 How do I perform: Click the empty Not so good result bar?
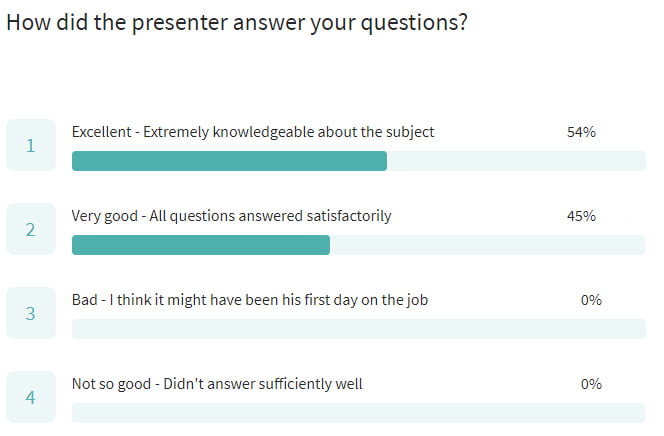(x=359, y=413)
